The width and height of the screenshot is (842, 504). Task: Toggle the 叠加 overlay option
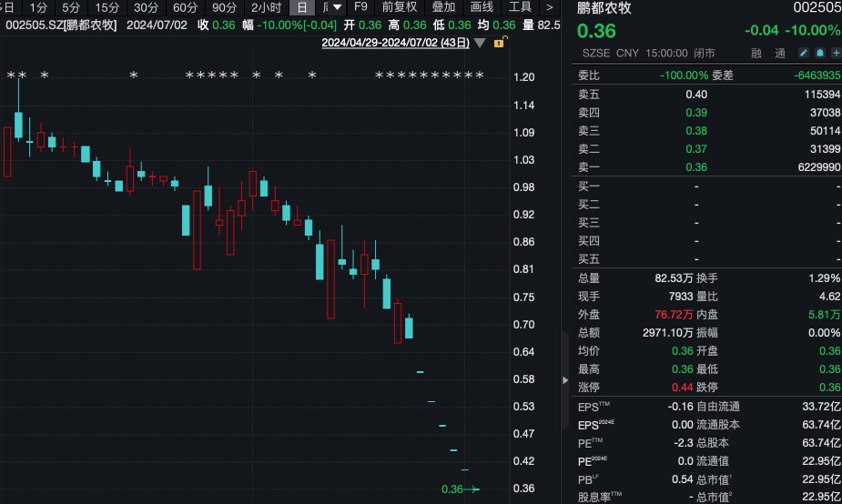pyautogui.click(x=443, y=7)
